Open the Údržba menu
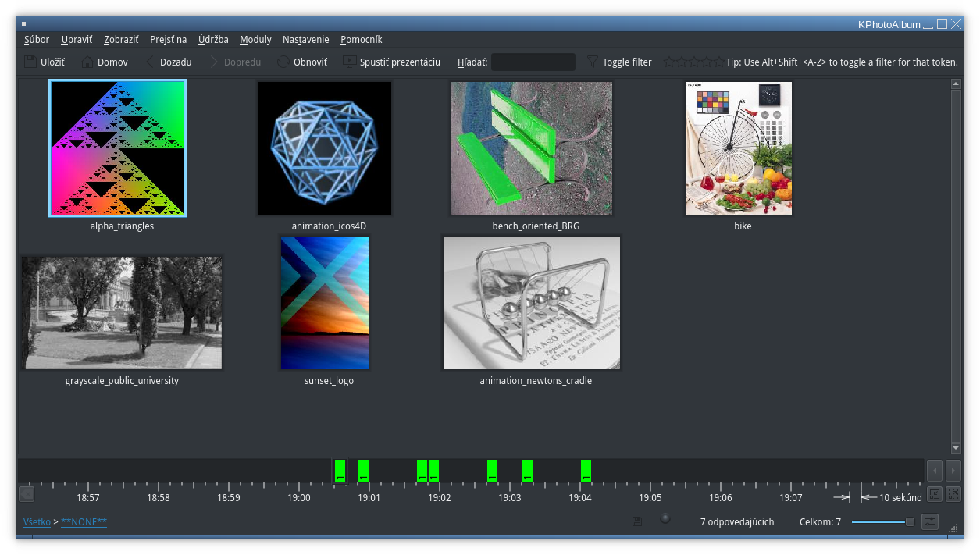 [213, 39]
